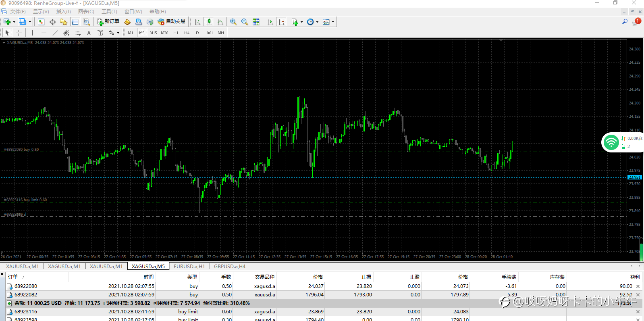Draw a horizontal line tool
The image size is (644, 321).
[44, 33]
